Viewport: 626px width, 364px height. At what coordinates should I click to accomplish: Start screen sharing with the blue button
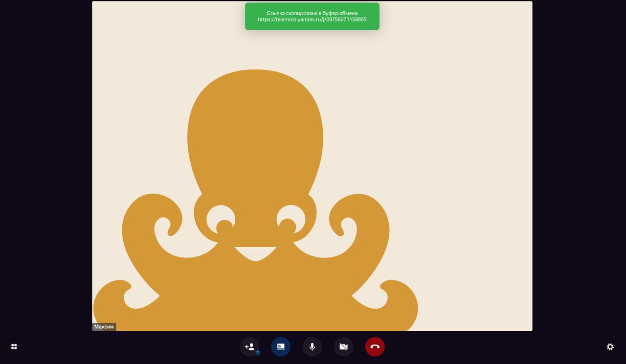tap(281, 347)
